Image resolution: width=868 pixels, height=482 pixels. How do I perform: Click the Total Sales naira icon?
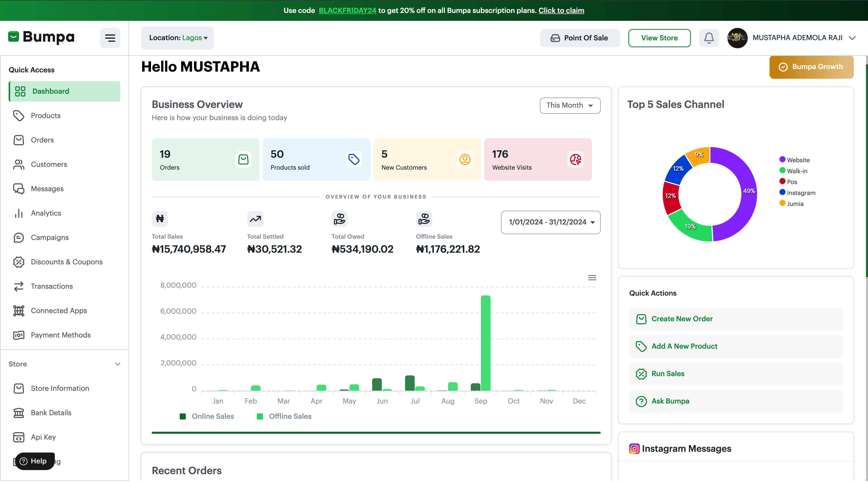[x=160, y=219]
